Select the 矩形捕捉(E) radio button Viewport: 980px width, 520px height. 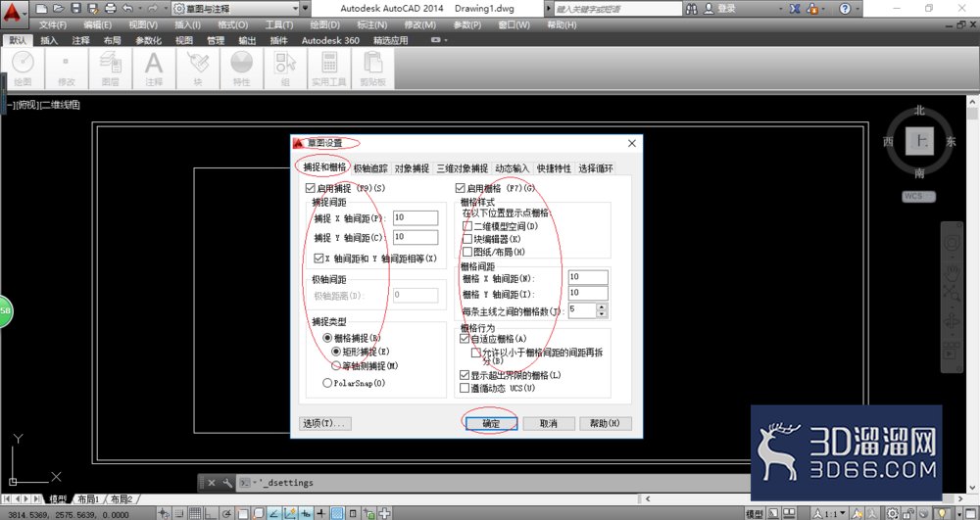(x=336, y=352)
